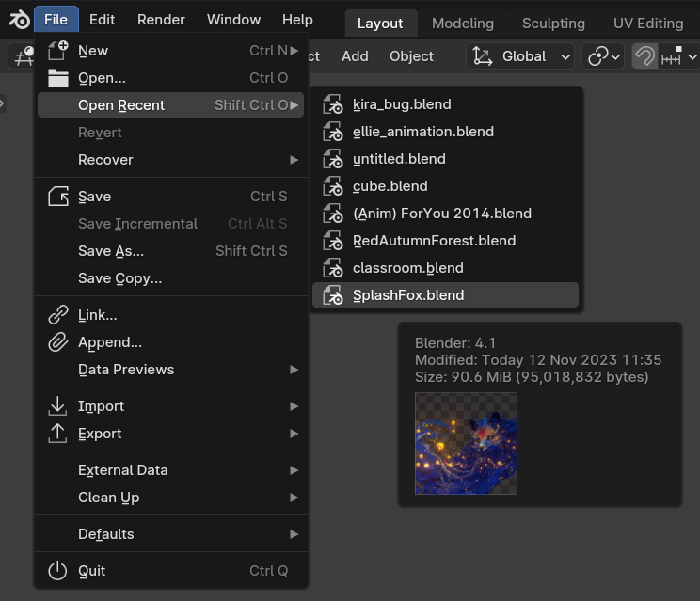Click the Link chain icon
Image resolution: width=700 pixels, height=601 pixels.
58,315
